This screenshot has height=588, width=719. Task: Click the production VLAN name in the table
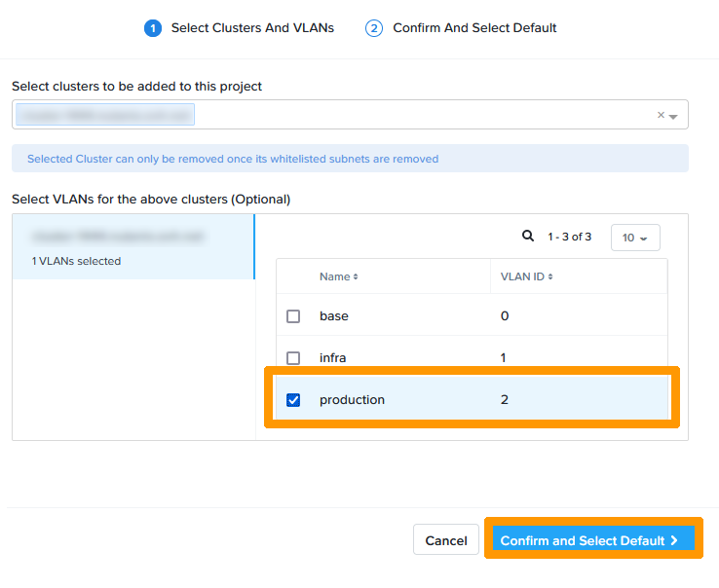[352, 400]
